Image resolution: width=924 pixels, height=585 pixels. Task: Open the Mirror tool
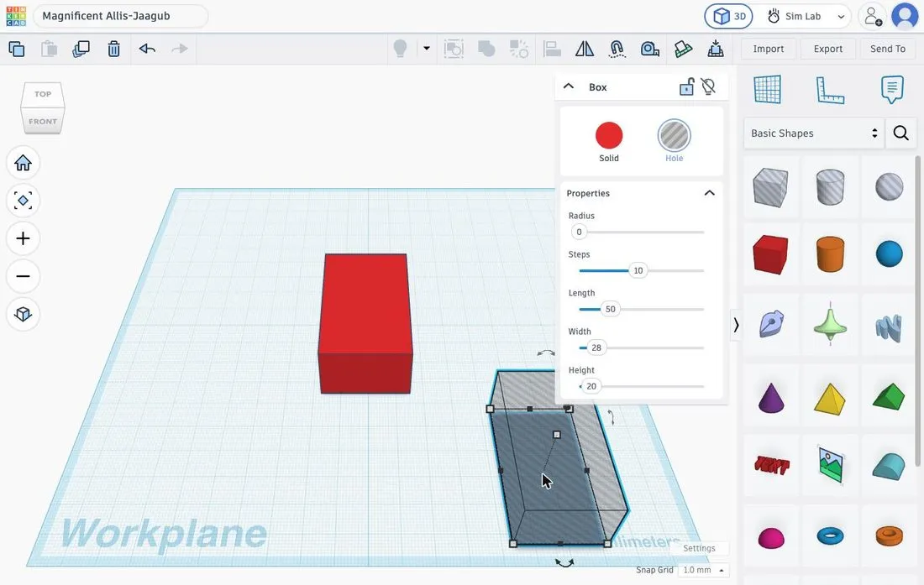(x=584, y=49)
